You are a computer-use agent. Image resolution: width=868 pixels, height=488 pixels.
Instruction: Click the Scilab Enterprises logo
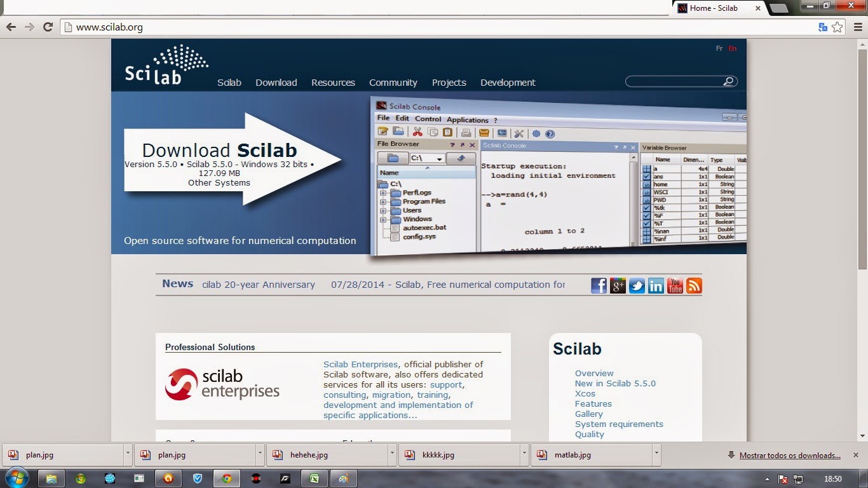point(222,384)
